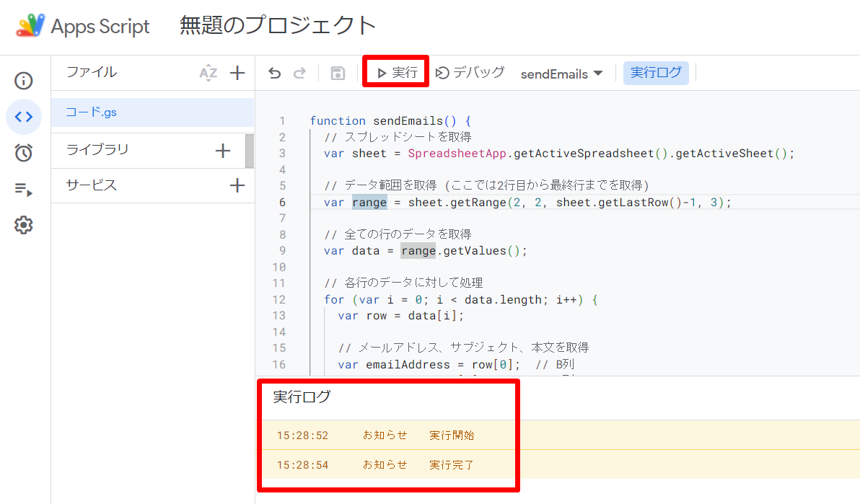
Task: Rename the 無題のプロジェクト project title
Action: tap(278, 25)
